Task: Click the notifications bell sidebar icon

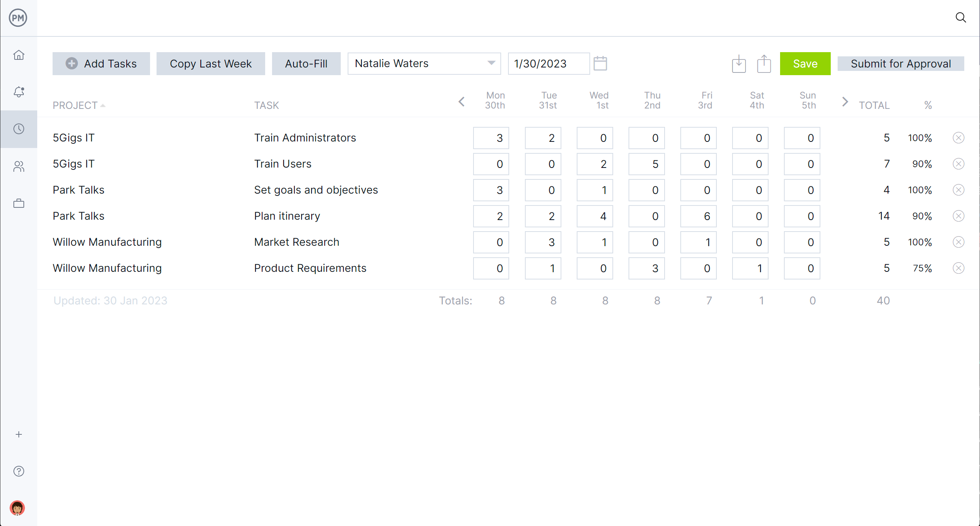Action: point(18,91)
